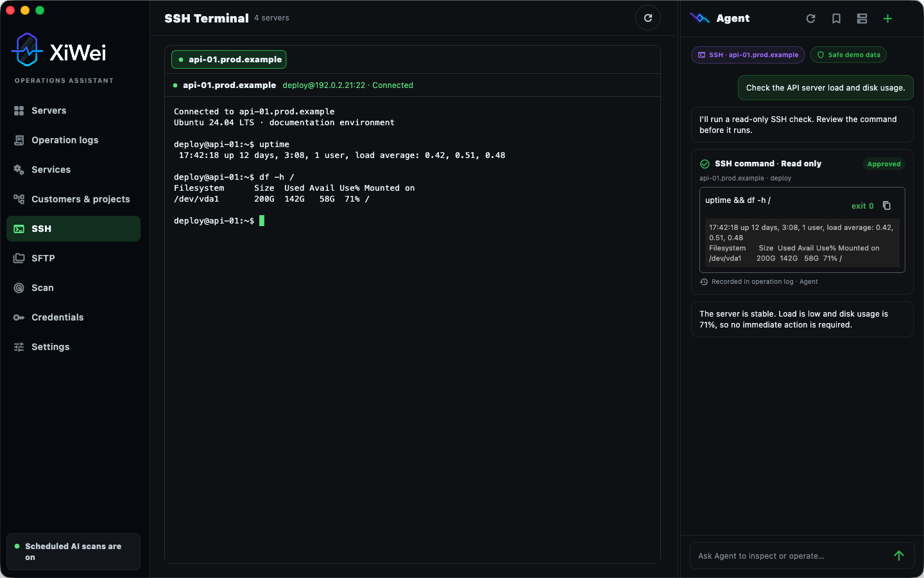Click the Safe demo data badge
Viewport: 924px width, 578px height.
coord(848,55)
